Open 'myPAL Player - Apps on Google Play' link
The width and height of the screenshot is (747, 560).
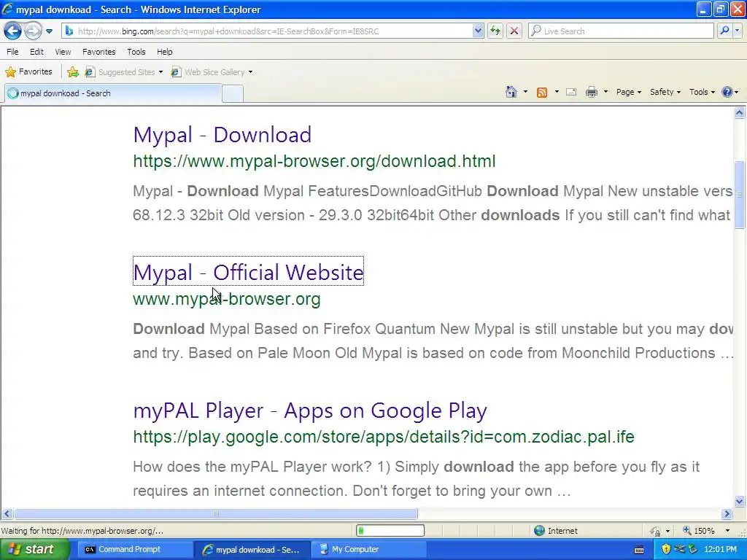(x=310, y=411)
